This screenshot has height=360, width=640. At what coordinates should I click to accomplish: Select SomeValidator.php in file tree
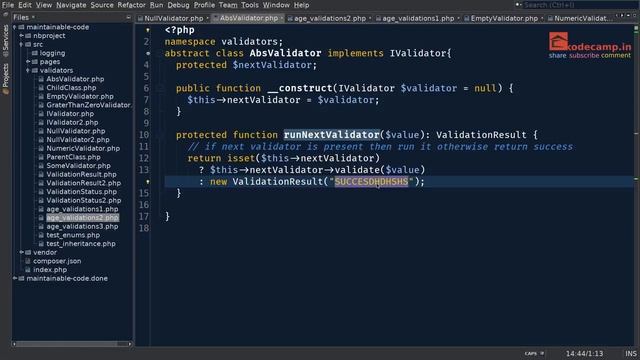pyautogui.click(x=78, y=166)
